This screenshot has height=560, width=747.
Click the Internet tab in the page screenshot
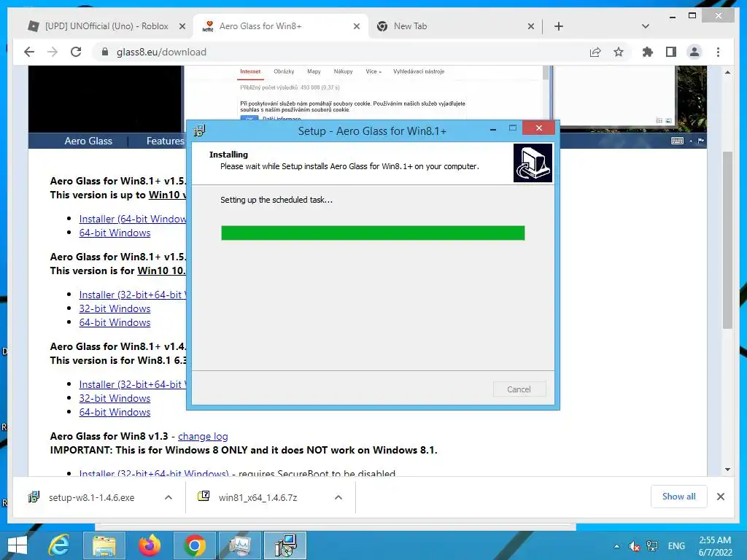250,71
